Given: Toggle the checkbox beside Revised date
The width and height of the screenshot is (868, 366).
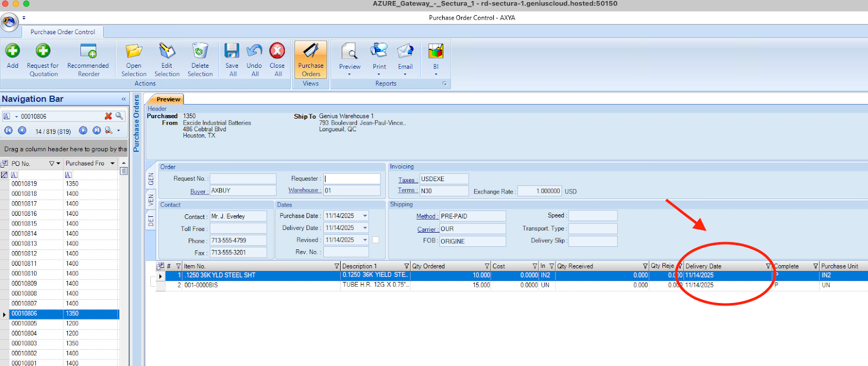Looking at the screenshot, I should tap(375, 240).
